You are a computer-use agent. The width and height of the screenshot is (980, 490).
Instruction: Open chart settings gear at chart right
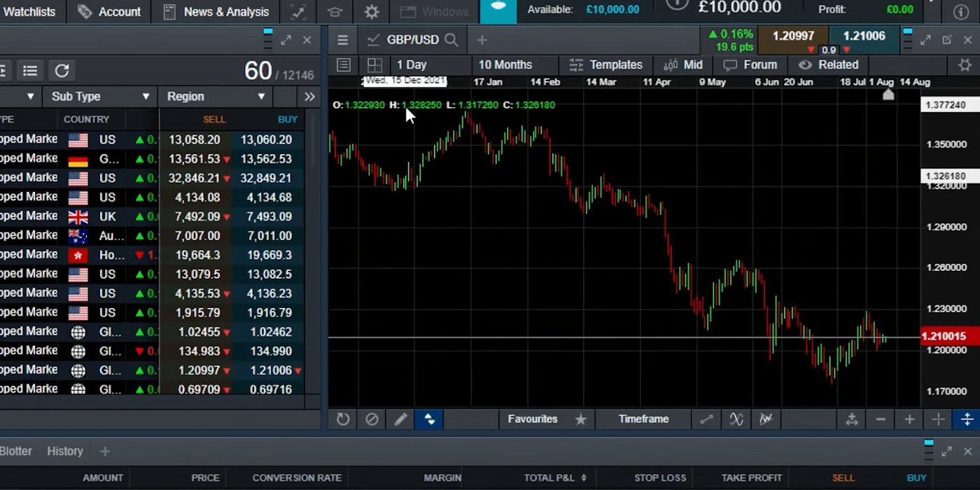964,65
